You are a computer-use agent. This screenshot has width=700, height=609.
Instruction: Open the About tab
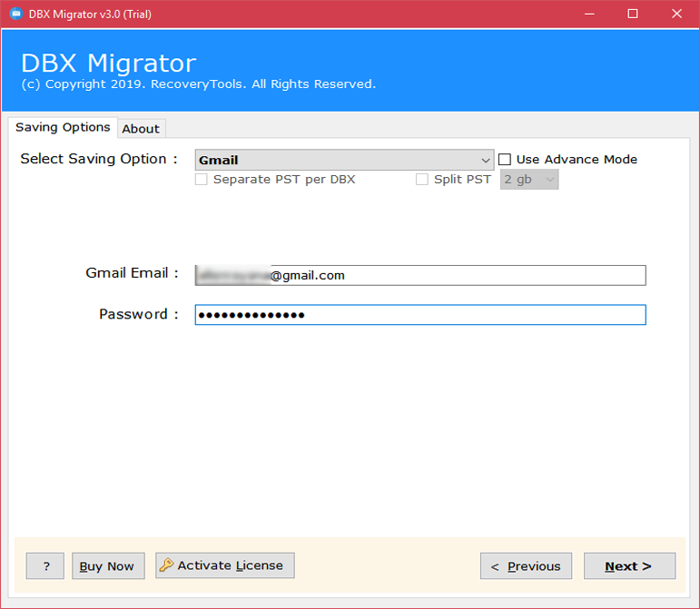click(141, 129)
